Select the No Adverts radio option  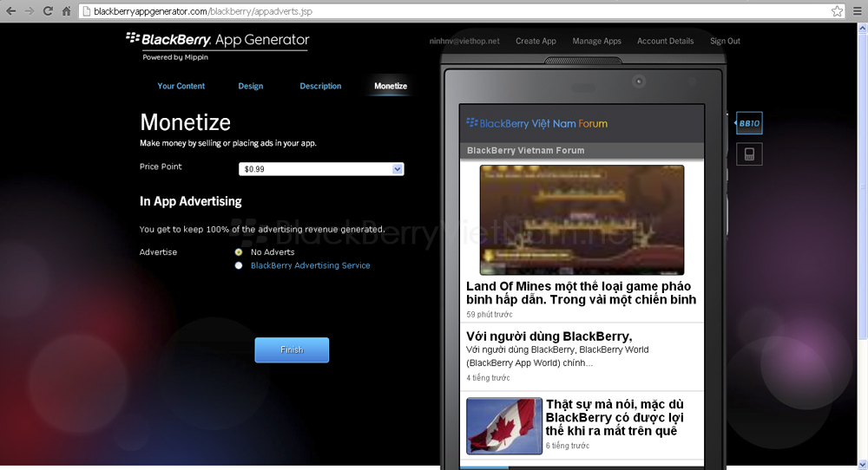point(239,252)
